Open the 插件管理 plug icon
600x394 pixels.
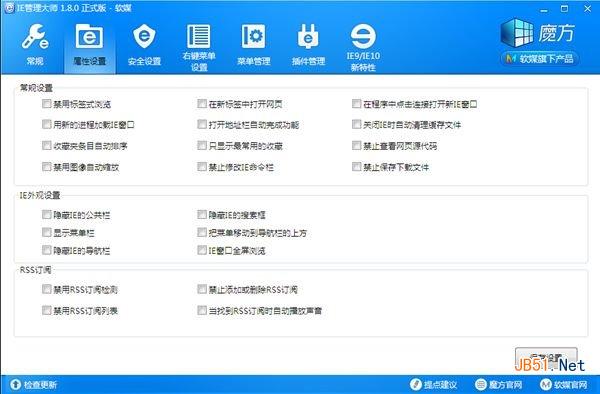click(x=308, y=45)
